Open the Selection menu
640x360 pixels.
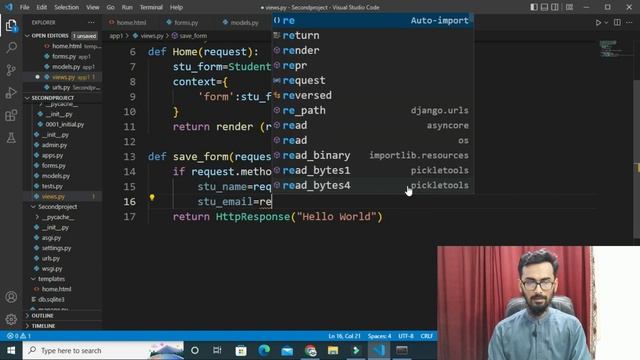coord(67,7)
